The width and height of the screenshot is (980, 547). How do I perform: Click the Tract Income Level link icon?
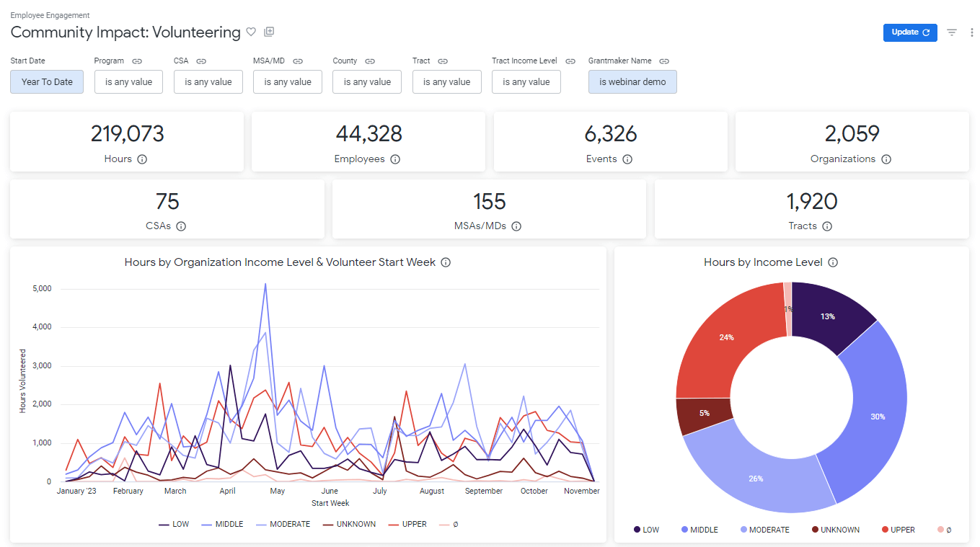pyautogui.click(x=570, y=61)
